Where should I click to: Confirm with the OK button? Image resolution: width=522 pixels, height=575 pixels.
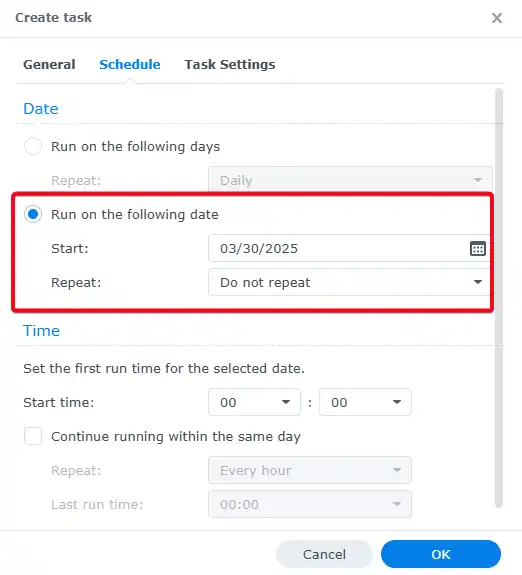tap(441, 554)
